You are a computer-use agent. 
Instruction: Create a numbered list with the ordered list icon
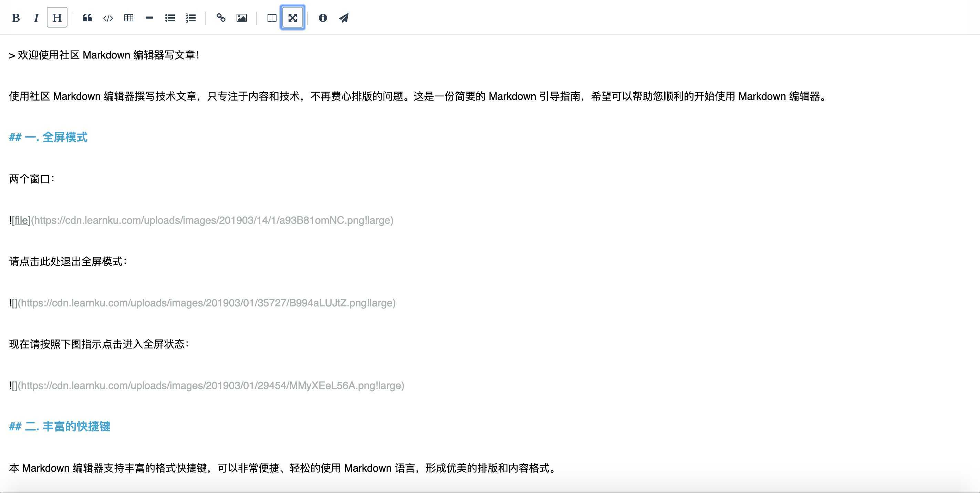191,18
